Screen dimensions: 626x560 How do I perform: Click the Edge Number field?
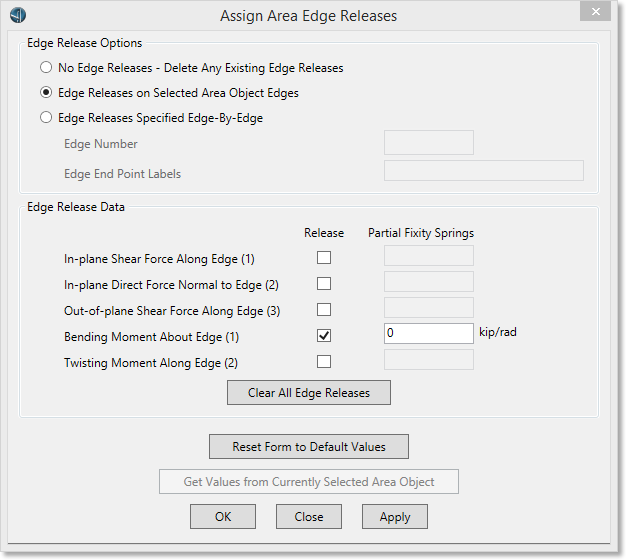tap(429, 142)
